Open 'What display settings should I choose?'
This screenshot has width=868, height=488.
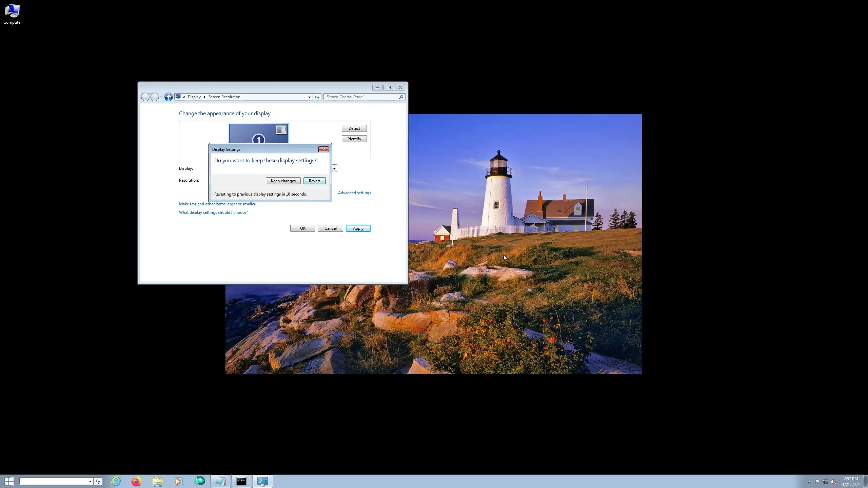(x=213, y=212)
